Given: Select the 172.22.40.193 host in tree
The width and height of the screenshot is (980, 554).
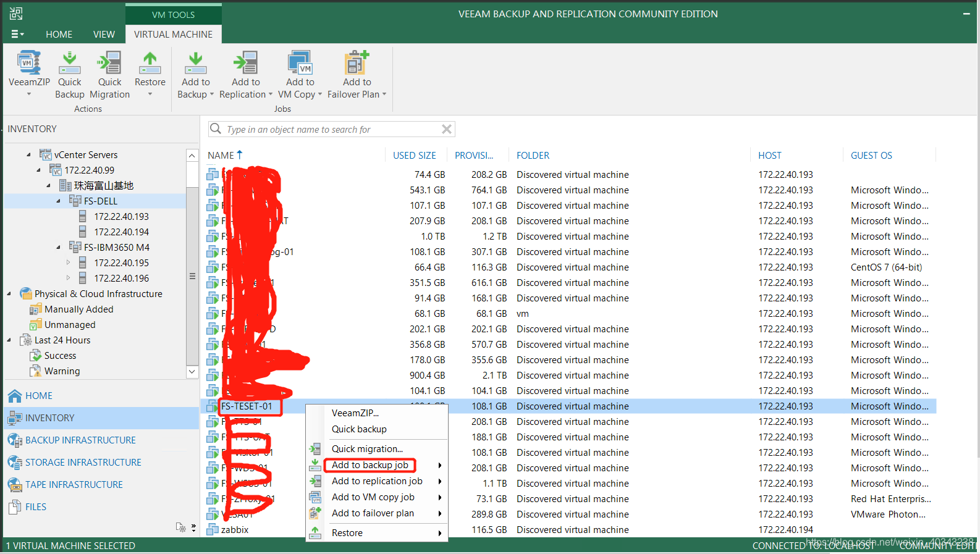Looking at the screenshot, I should tap(121, 217).
